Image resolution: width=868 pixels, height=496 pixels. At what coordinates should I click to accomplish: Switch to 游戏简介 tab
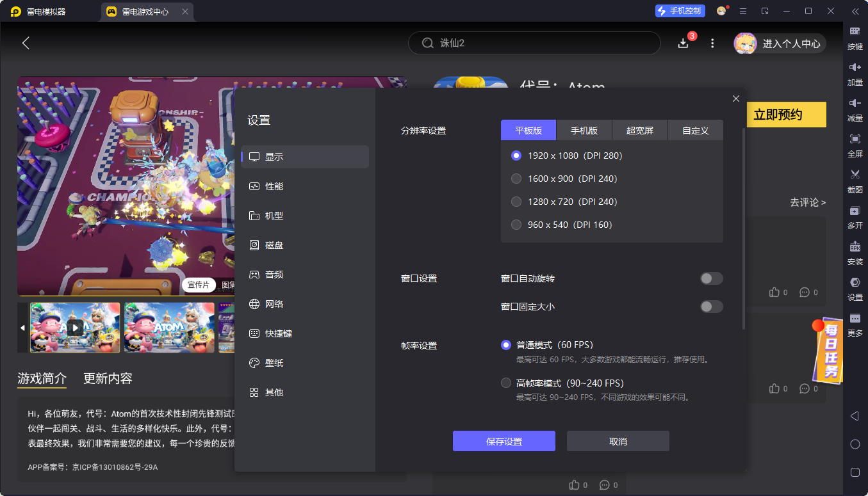(42, 378)
